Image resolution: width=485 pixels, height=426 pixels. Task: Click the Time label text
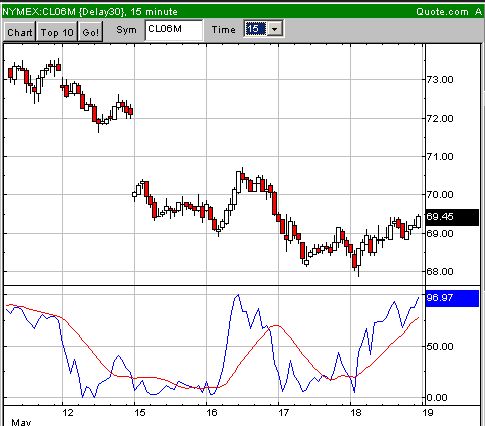[224, 30]
